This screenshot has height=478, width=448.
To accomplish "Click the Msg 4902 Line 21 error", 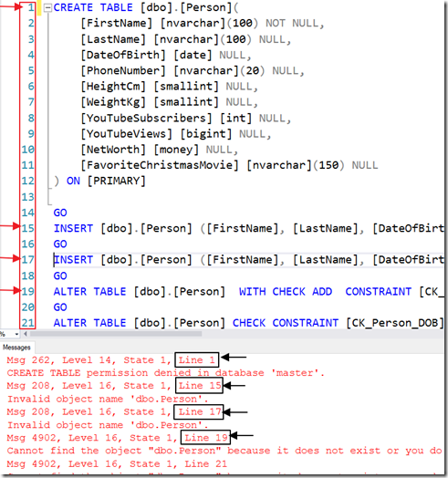I will 117,463.
